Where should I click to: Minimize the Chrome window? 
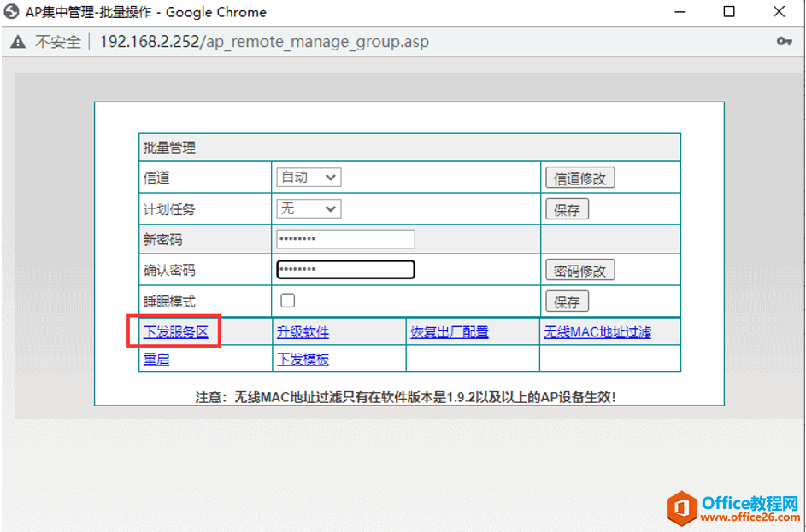pyautogui.click(x=680, y=12)
